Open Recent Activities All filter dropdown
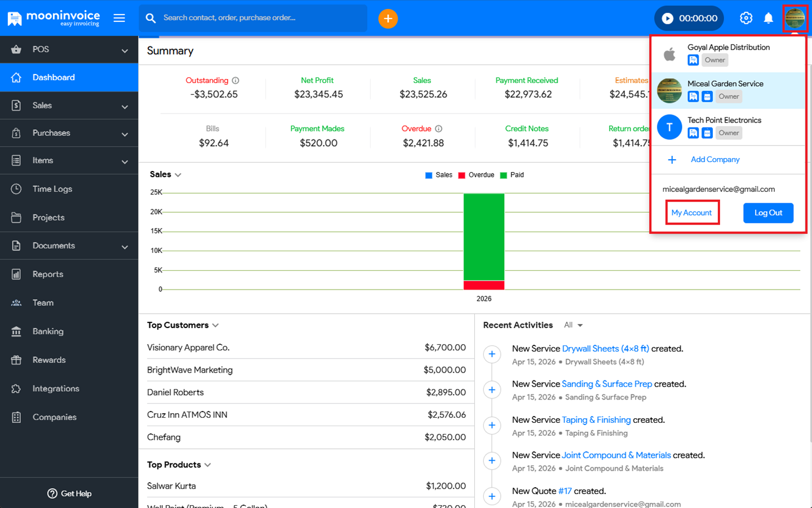 click(573, 325)
